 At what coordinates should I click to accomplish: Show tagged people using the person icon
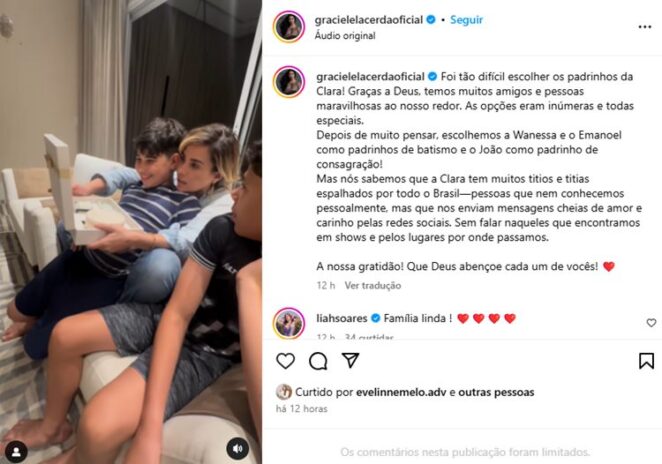point(16,452)
